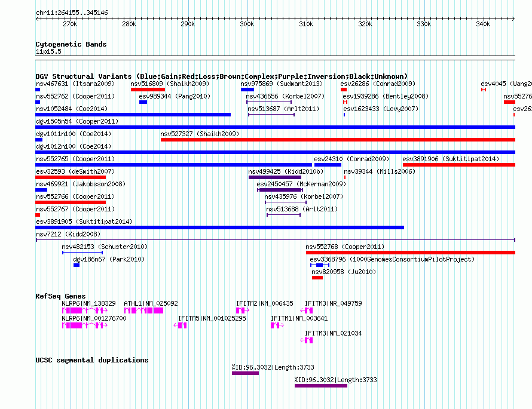The width and height of the screenshot is (532, 409).
Task: Click the dgv186n67 (Park2010) blue bar
Action: (x=77, y=265)
